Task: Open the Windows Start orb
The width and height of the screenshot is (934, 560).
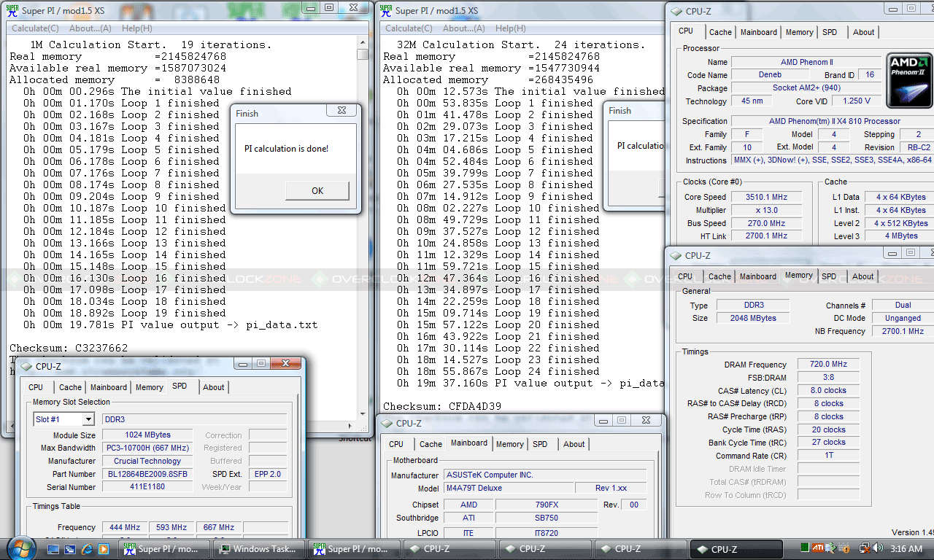Action: coord(20,548)
